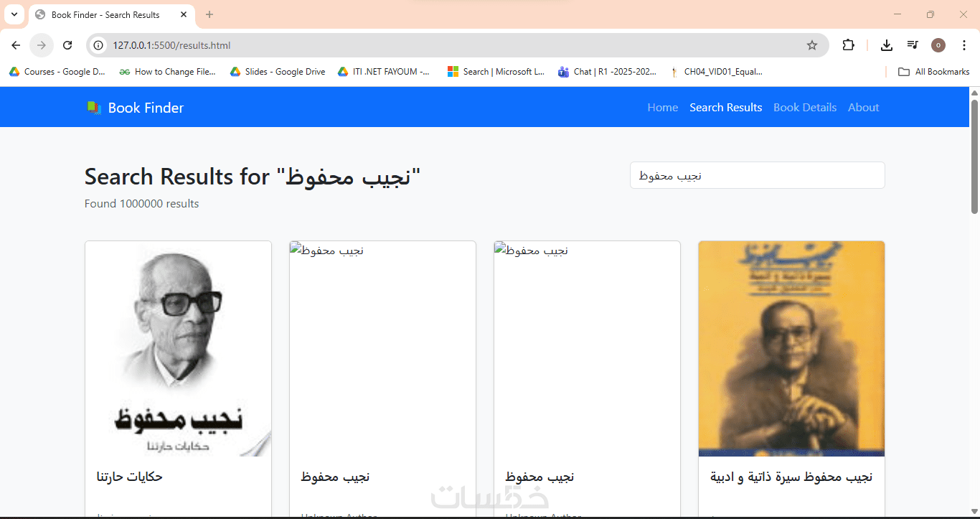This screenshot has height=519, width=980.
Task: Click the address bar URL
Action: click(171, 45)
